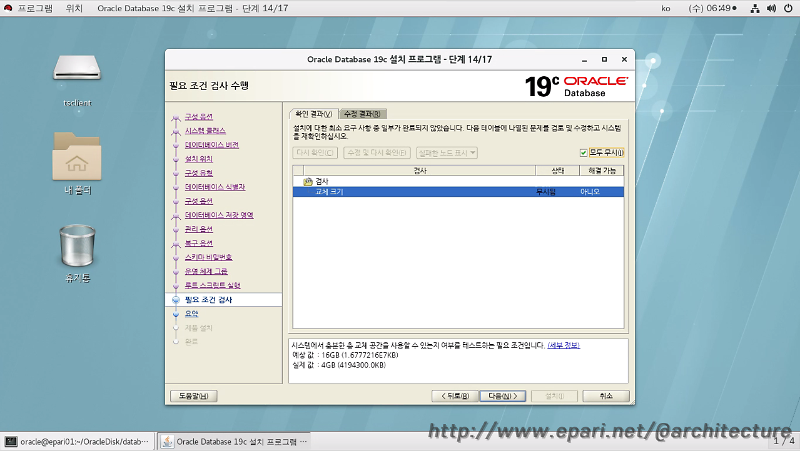
Task: Click the 수정 및 다시 확인 button
Action: pyautogui.click(x=377, y=153)
